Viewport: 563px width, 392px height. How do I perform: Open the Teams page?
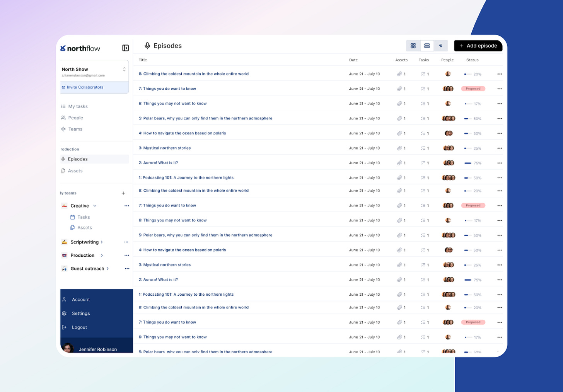[72, 129]
